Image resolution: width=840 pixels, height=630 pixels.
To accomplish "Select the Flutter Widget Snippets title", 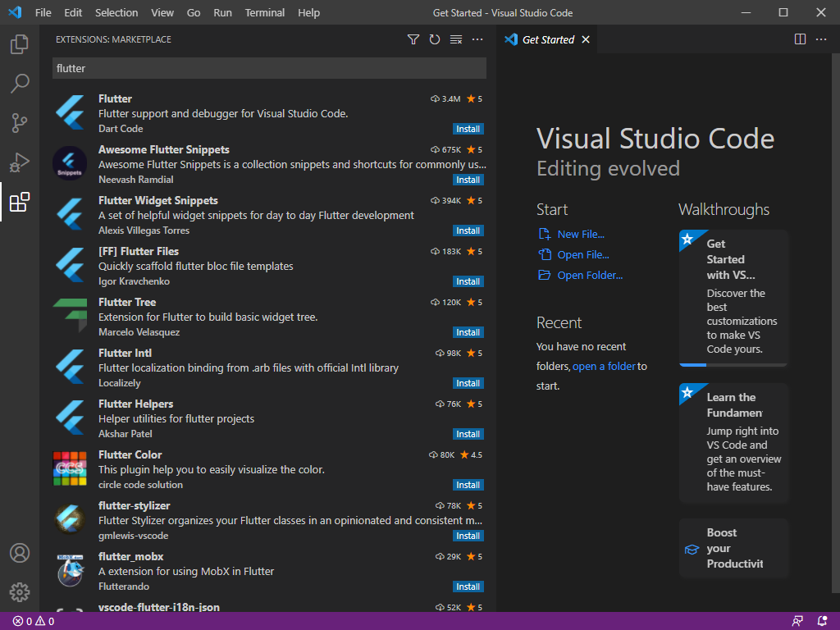I will [158, 200].
